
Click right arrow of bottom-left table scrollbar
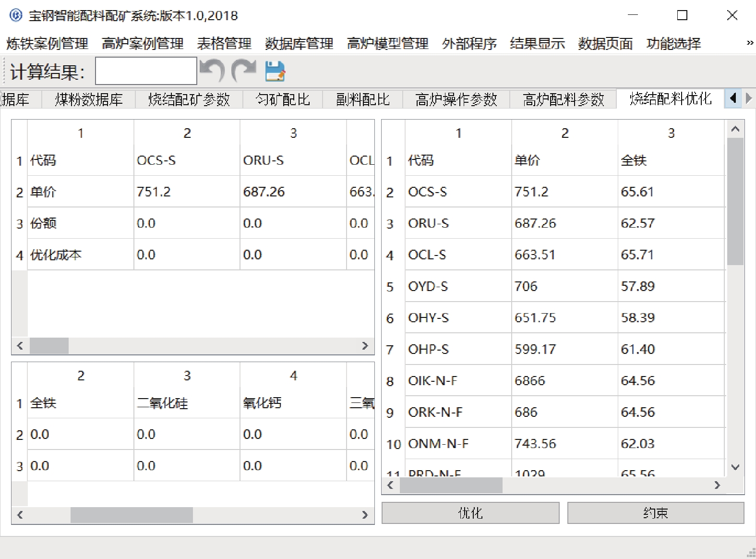[x=365, y=515]
